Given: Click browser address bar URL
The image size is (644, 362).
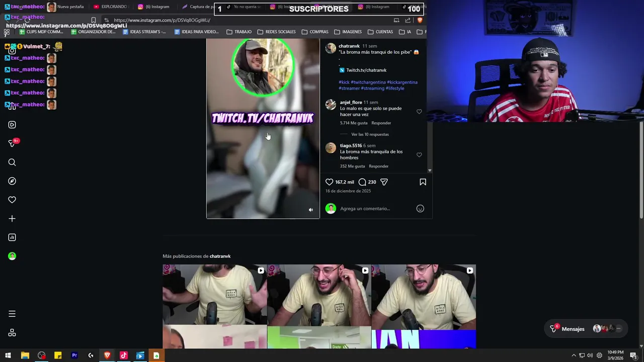Looking at the screenshot, I should (162, 20).
